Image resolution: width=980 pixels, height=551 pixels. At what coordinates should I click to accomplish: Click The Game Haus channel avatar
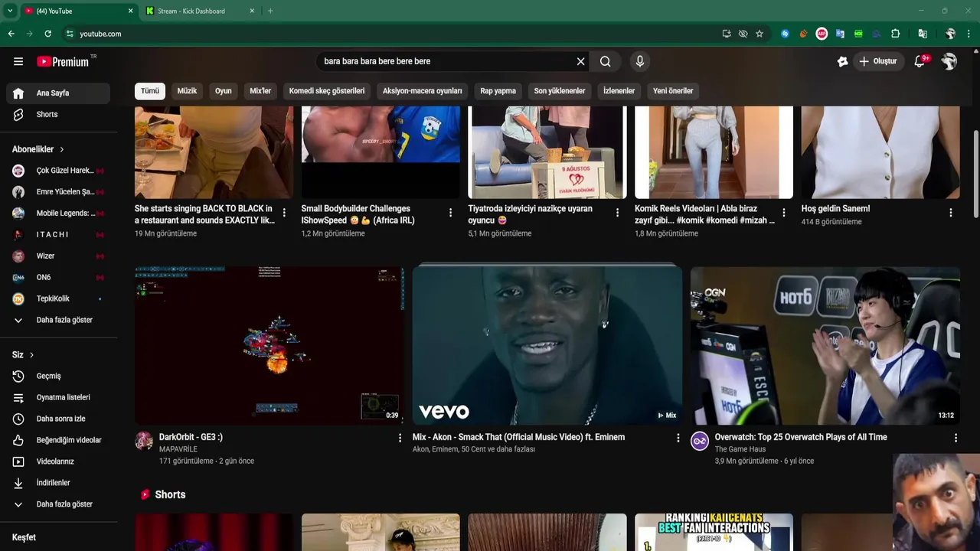(x=700, y=441)
